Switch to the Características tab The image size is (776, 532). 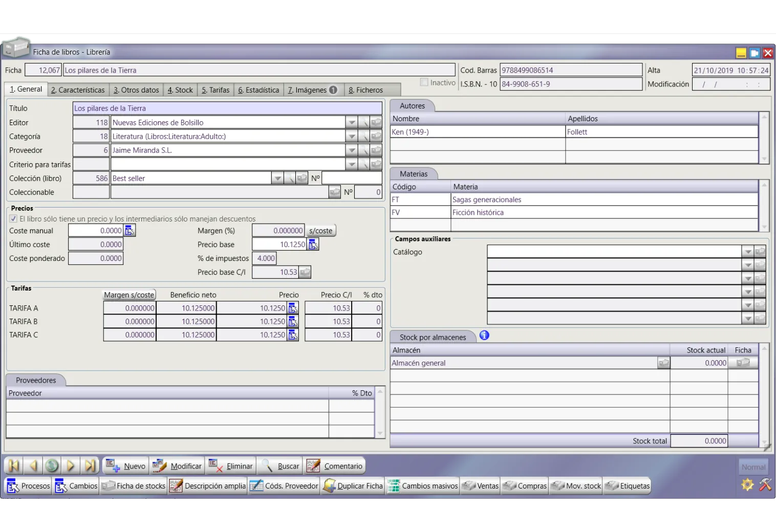[78, 90]
